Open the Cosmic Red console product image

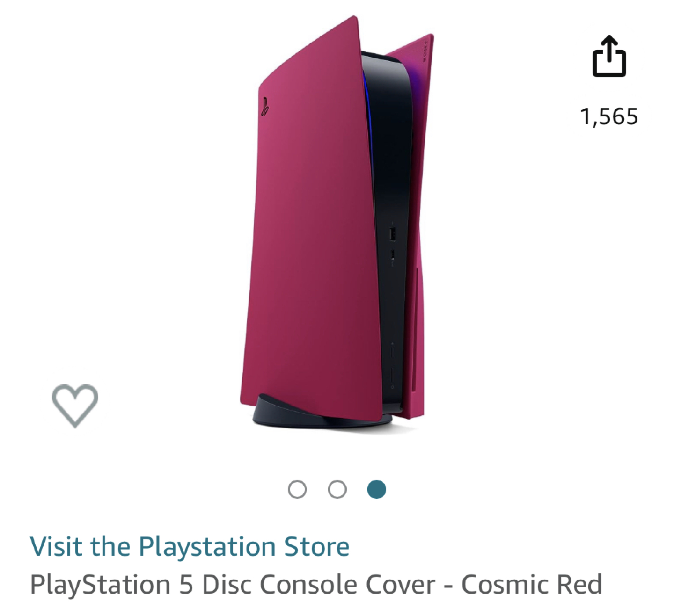click(337, 222)
